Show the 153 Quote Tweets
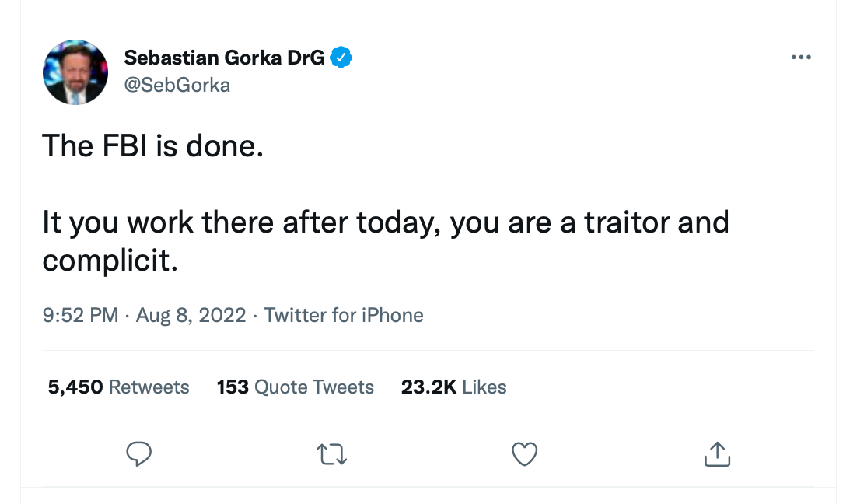Viewport: 857px width, 504px height. pos(296,387)
